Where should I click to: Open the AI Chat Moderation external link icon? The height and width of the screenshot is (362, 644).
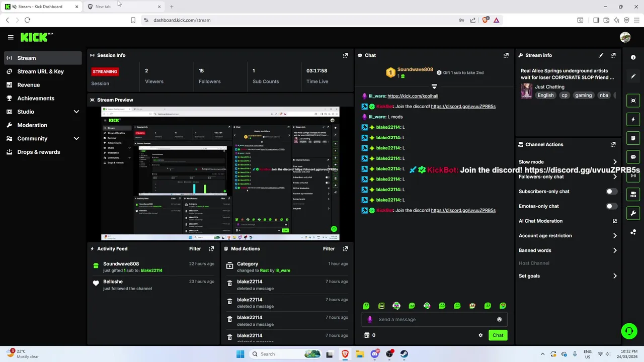[x=615, y=221]
